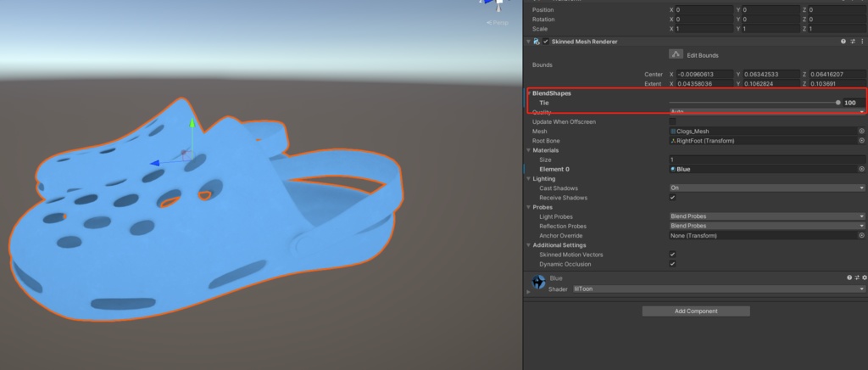Click the Blue material header name
The width and height of the screenshot is (868, 370).
click(556, 278)
